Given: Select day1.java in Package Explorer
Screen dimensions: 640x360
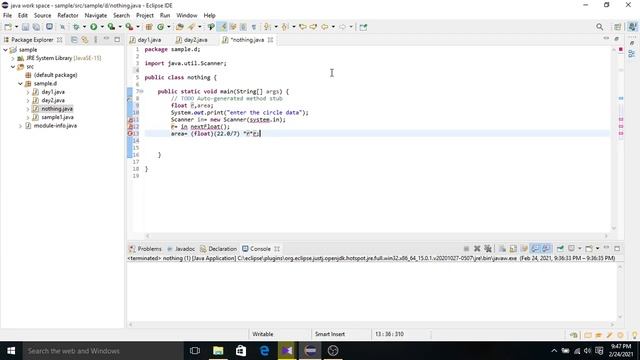Looking at the screenshot, I should click(53, 92).
